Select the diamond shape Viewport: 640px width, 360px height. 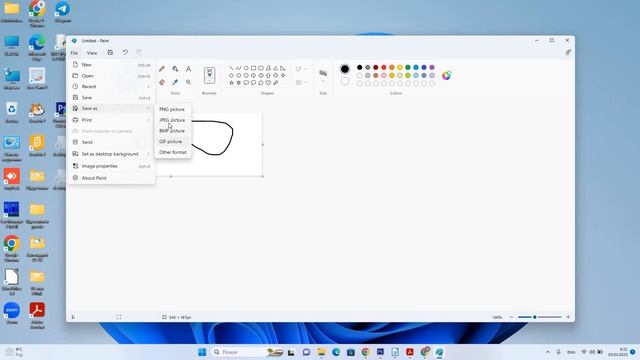[x=231, y=76]
